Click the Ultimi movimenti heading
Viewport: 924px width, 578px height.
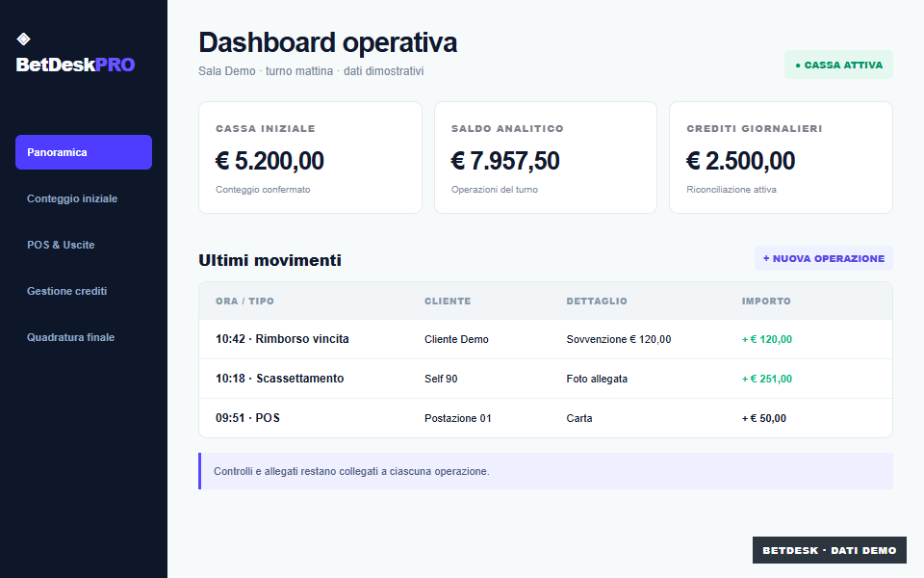[x=269, y=260]
